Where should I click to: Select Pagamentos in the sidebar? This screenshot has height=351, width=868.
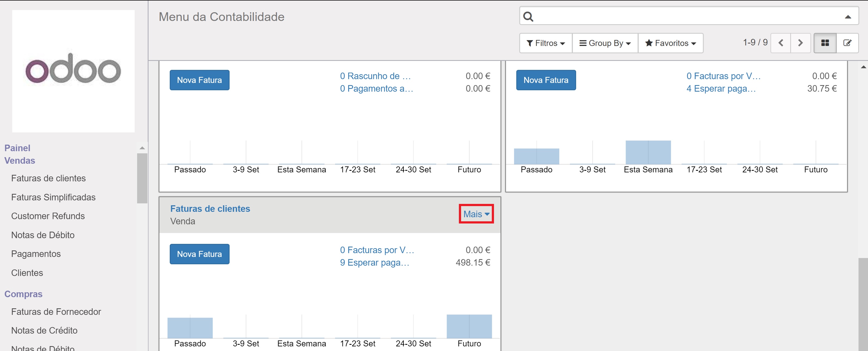(36, 254)
